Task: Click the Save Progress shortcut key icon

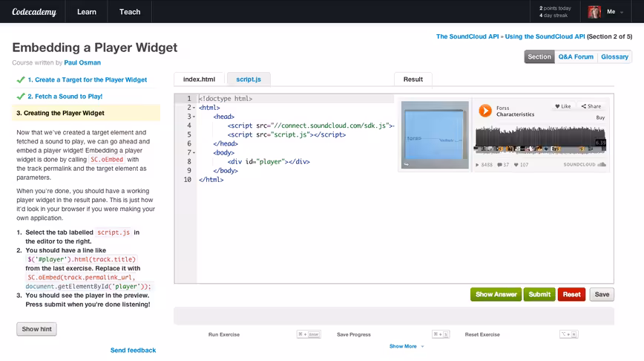Action: coord(440,334)
